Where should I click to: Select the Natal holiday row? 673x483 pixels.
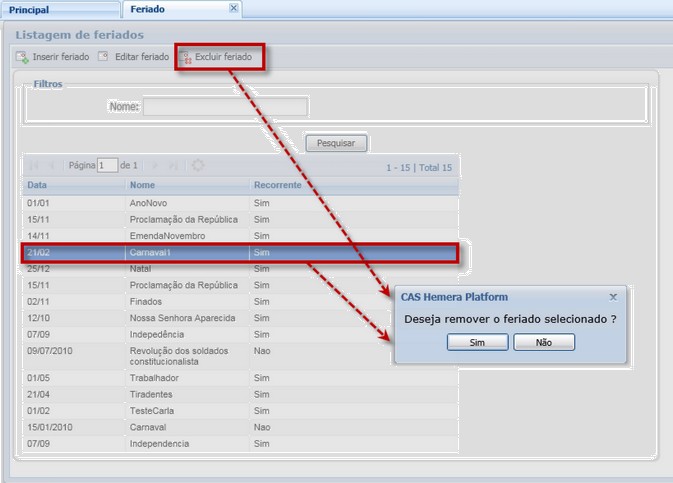pos(140,269)
